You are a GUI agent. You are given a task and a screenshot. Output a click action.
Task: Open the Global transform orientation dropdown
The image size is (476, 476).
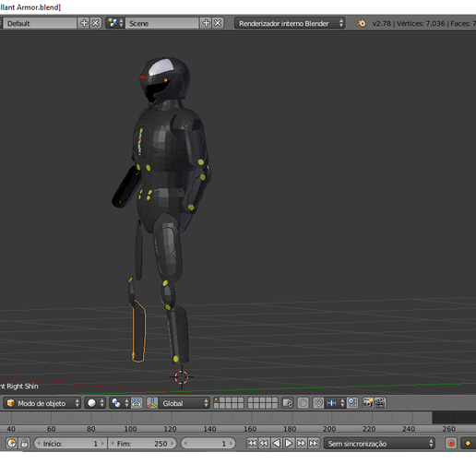coord(184,403)
